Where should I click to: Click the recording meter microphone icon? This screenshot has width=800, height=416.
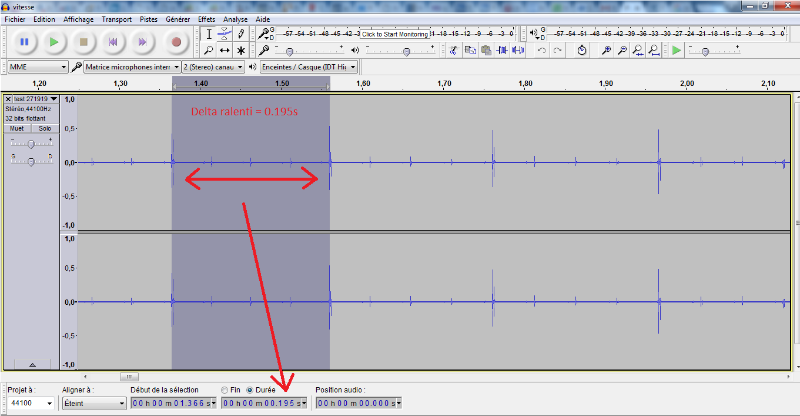264,34
